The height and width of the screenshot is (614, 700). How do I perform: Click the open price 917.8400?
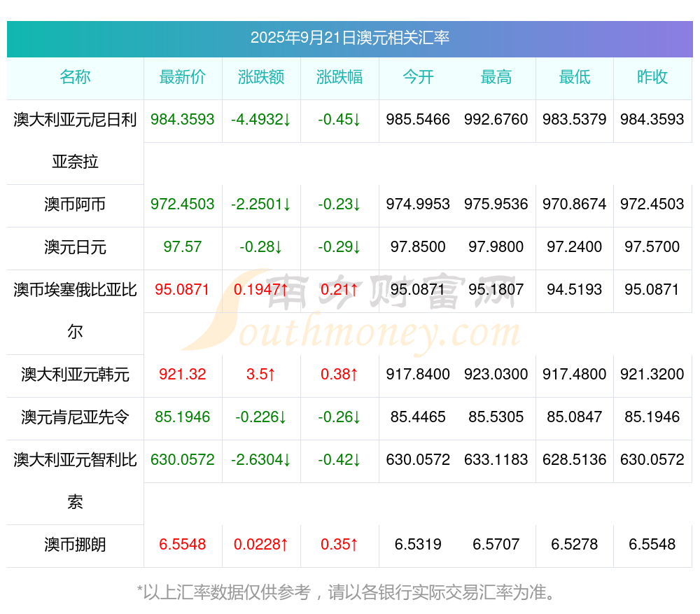click(418, 374)
